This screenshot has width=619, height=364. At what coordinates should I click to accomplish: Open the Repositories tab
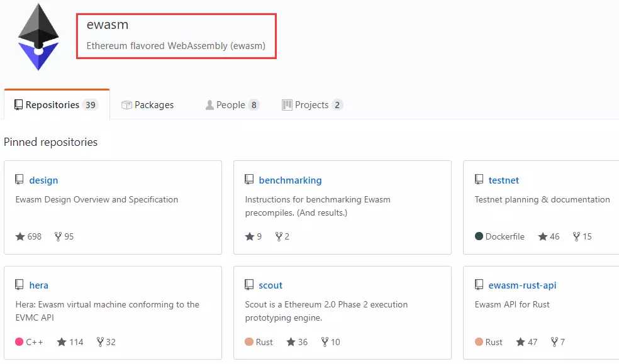click(x=57, y=104)
